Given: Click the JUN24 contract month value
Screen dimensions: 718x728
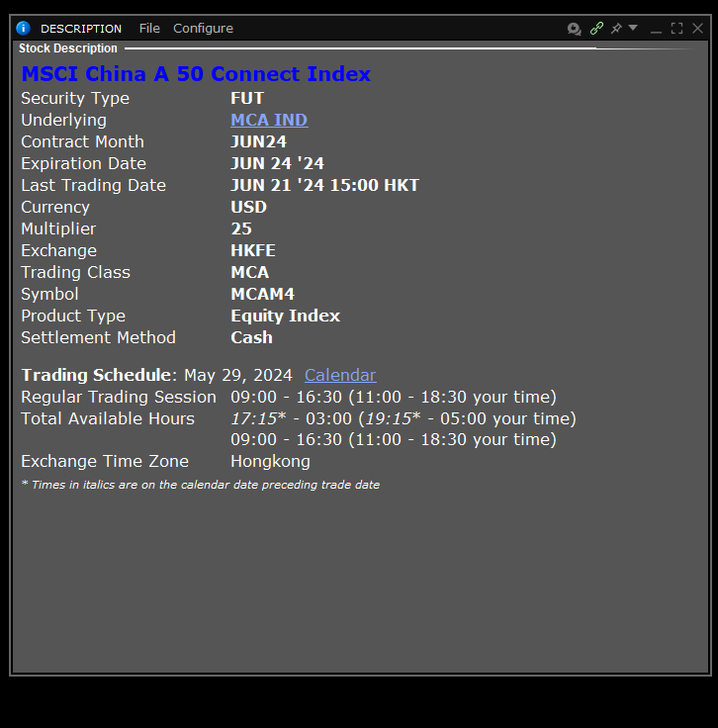Looking at the screenshot, I should 258,141.
